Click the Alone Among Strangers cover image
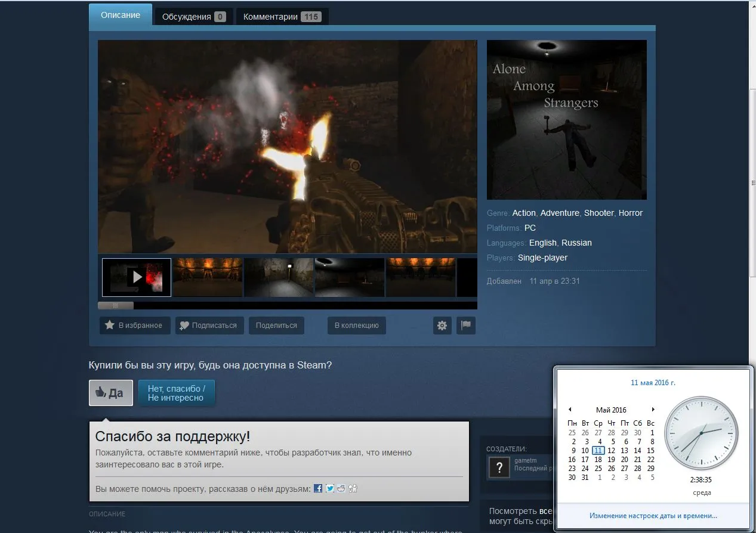This screenshot has height=533, width=756. point(567,120)
